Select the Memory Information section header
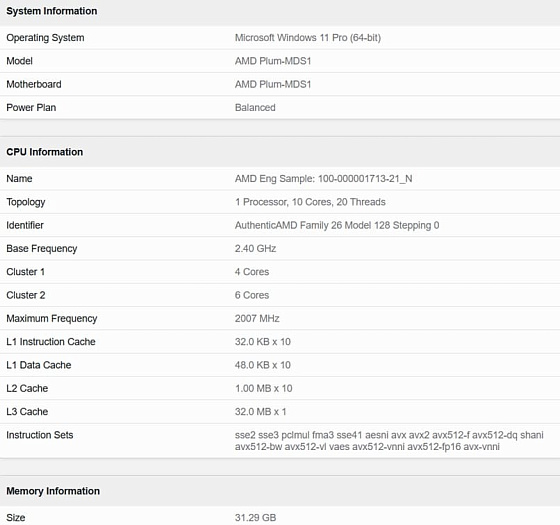560x525 pixels. coord(53,491)
